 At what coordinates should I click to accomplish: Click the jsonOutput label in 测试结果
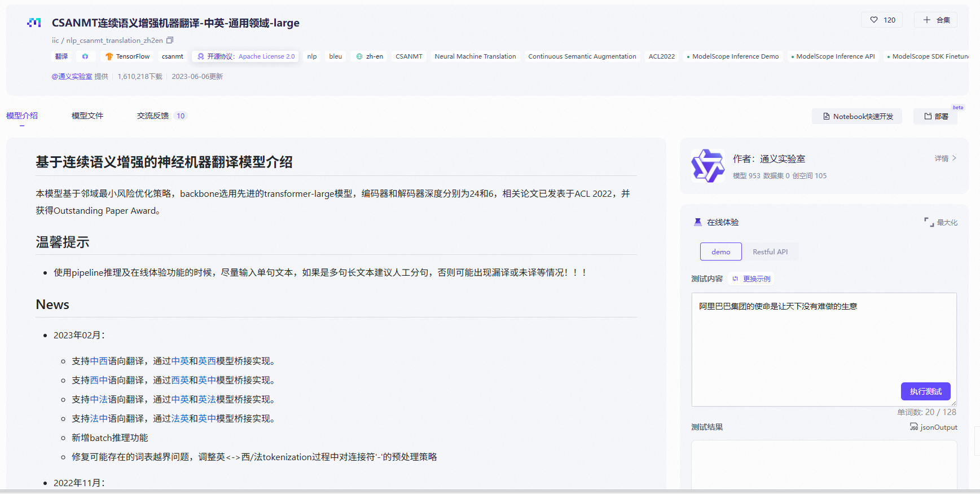click(x=939, y=427)
